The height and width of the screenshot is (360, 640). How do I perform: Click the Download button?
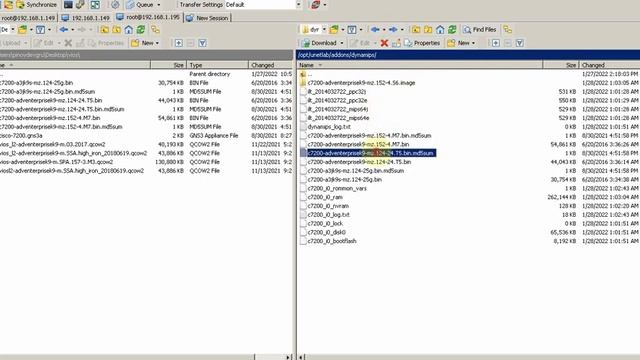click(319, 43)
